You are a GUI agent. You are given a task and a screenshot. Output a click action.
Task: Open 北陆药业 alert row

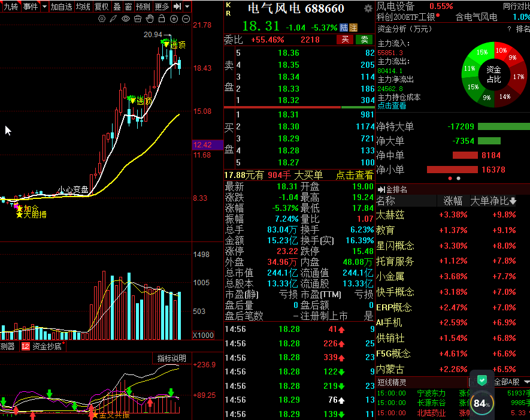coord(453,413)
